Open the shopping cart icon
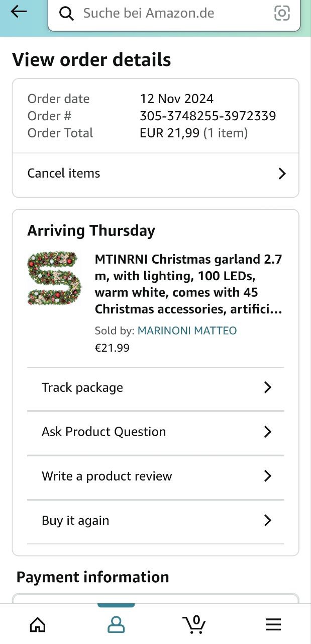This screenshot has height=644, width=311. pos(194,625)
